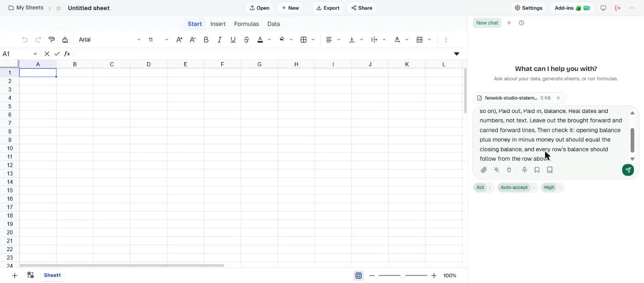This screenshot has width=644, height=283.
Task: Click the clear formatting icon
Action: tap(65, 40)
